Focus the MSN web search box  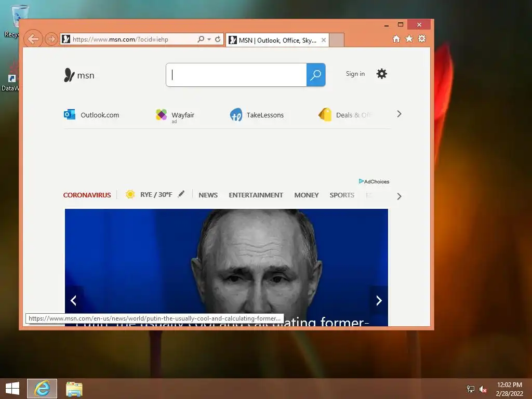(x=236, y=75)
